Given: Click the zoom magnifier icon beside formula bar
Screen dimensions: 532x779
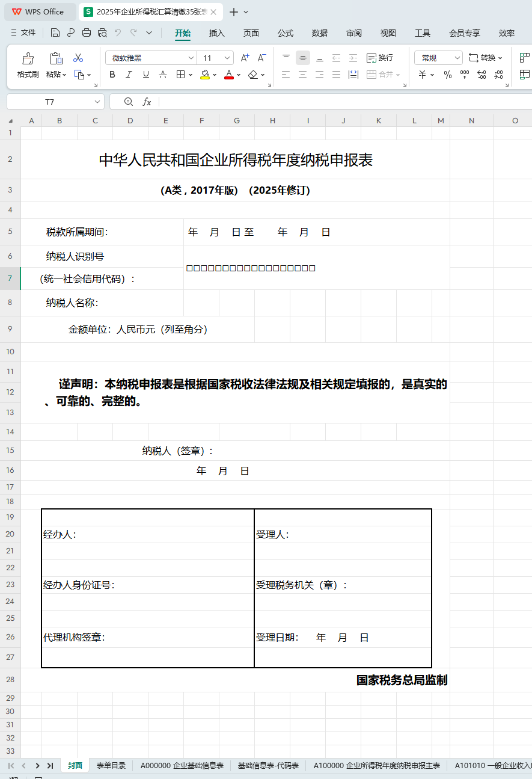Looking at the screenshot, I should coord(128,102).
